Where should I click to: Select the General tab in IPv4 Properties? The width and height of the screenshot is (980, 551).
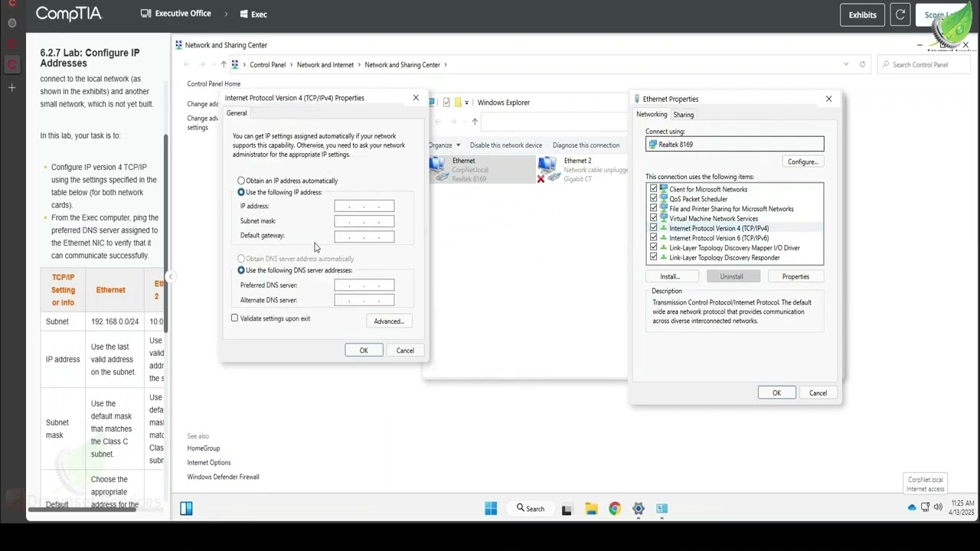coord(237,113)
